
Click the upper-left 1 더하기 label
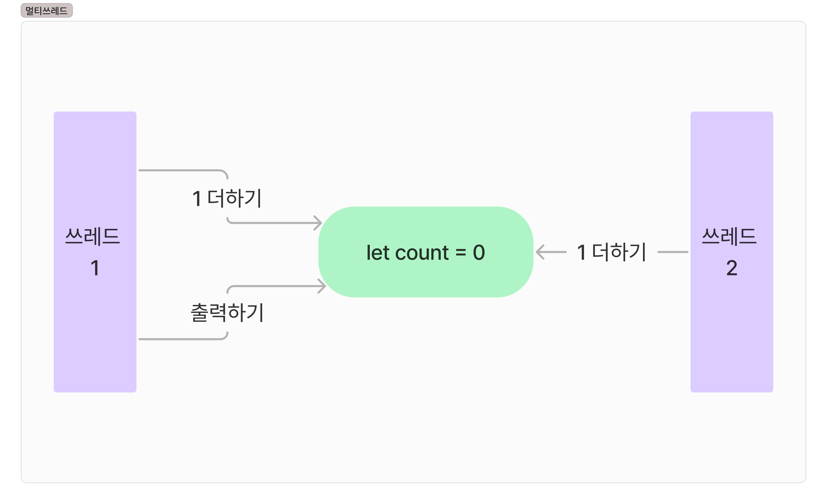227,198
